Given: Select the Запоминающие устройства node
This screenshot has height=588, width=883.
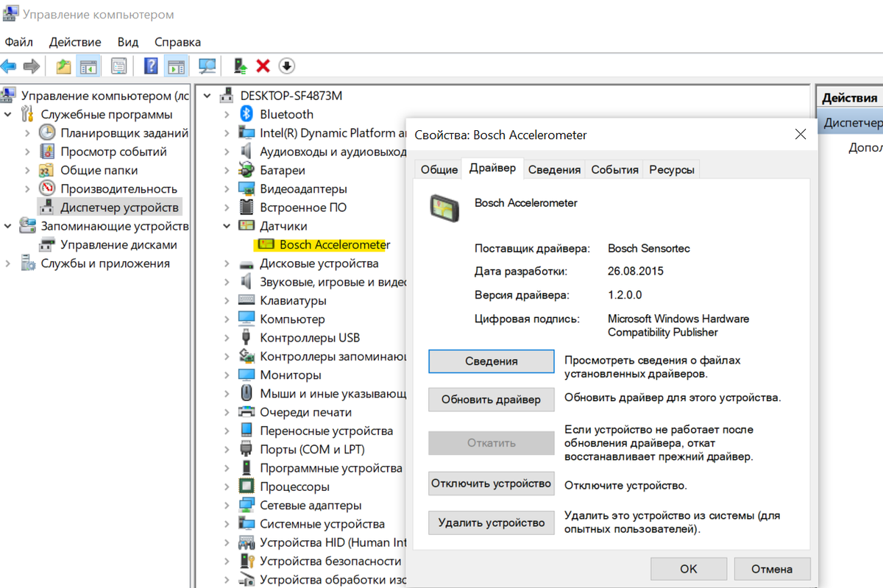Looking at the screenshot, I should click(x=115, y=226).
